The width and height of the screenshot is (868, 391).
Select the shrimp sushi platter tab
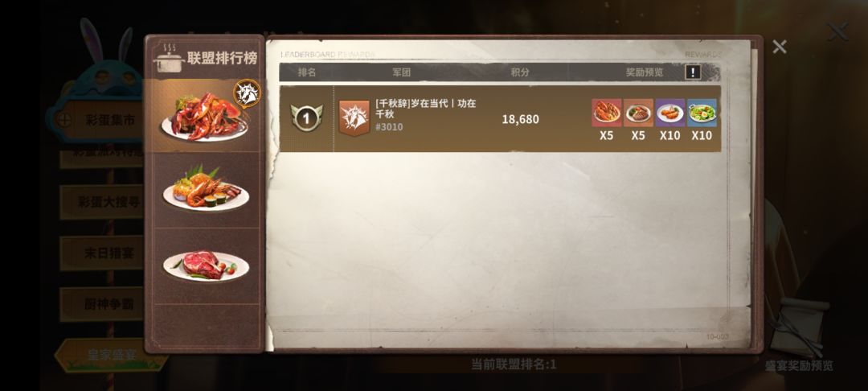tap(204, 190)
